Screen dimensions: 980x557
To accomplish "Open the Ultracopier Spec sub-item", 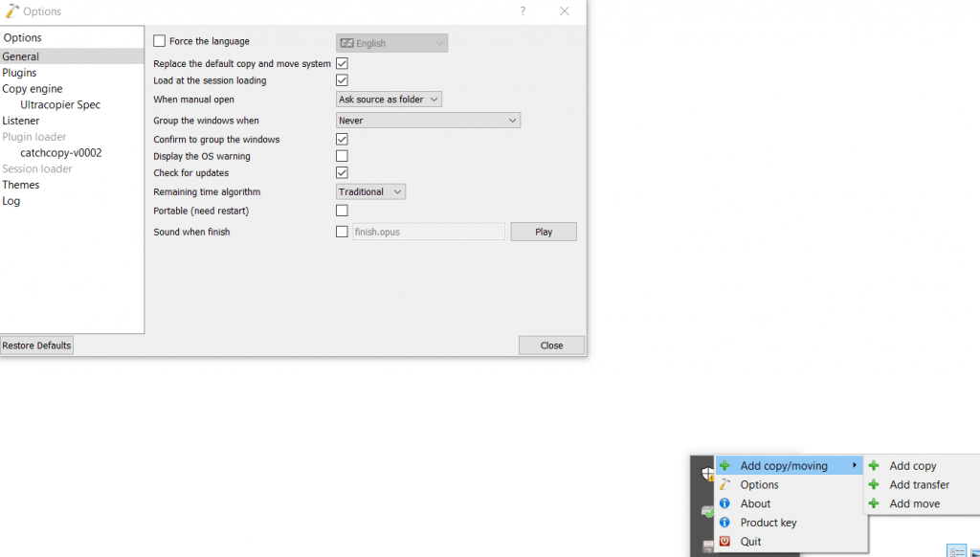I will [x=60, y=104].
